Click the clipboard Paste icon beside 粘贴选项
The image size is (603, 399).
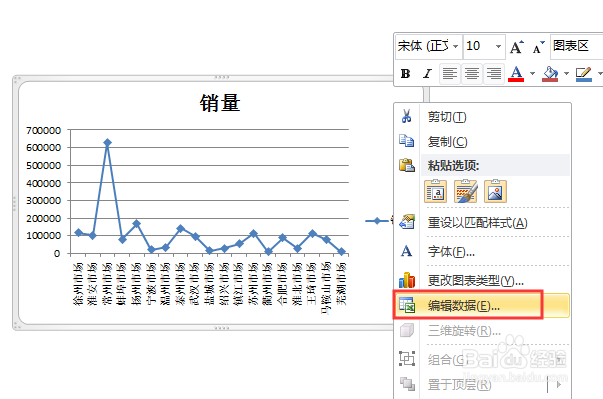coord(407,165)
